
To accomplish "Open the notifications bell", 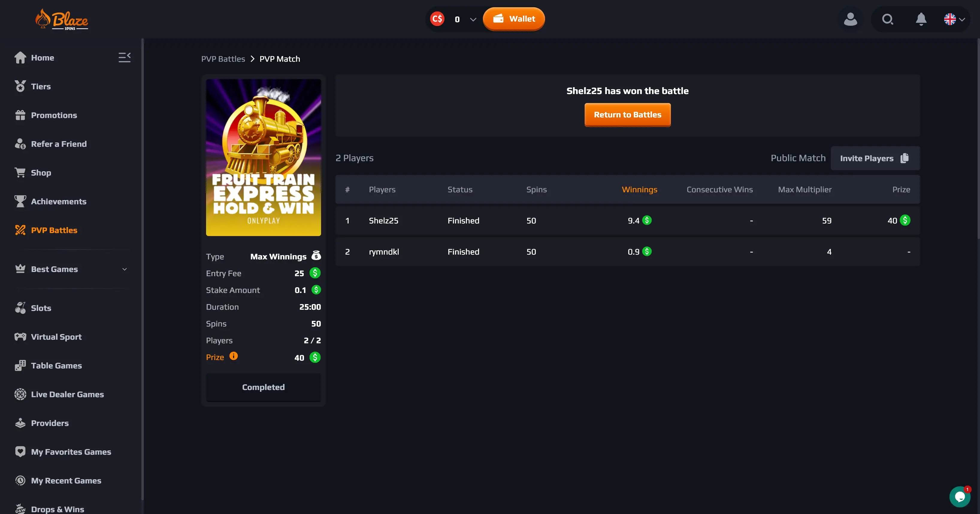I will [x=921, y=19].
